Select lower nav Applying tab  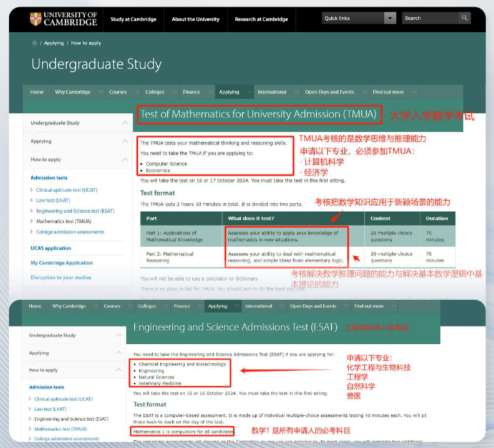218,306
